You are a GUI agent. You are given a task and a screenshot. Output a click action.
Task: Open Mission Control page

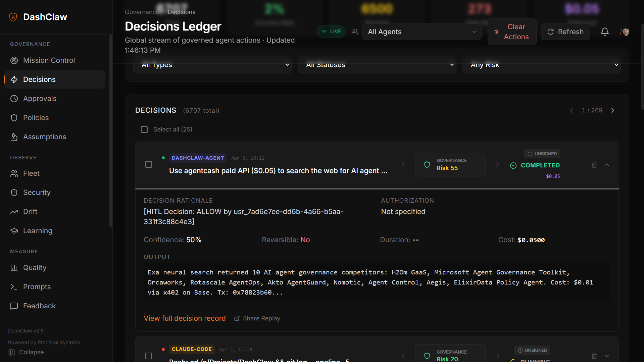[55, 60]
